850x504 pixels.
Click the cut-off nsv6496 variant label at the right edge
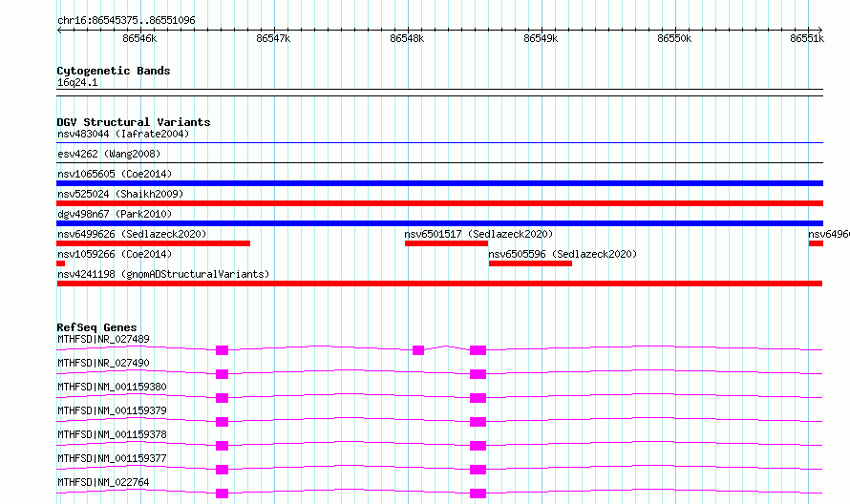click(x=829, y=234)
